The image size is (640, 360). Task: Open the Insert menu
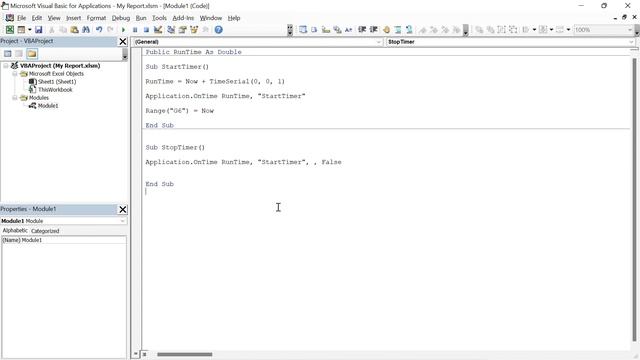coord(73,18)
